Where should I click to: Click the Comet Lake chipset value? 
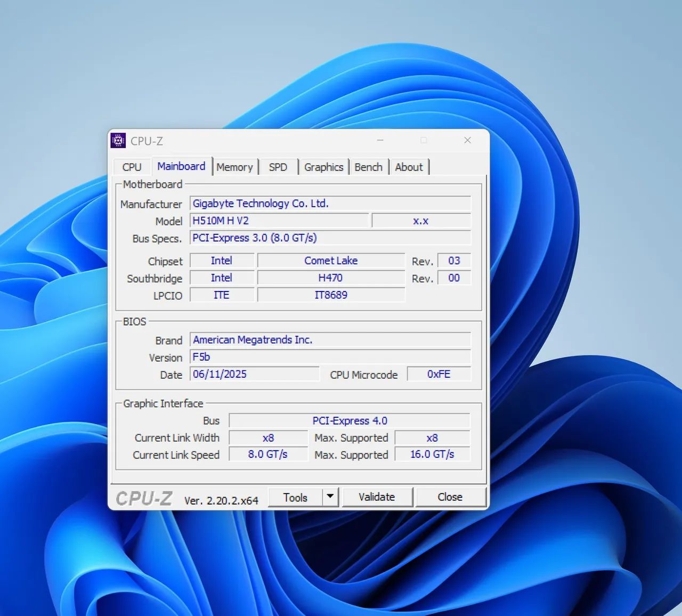[331, 261]
